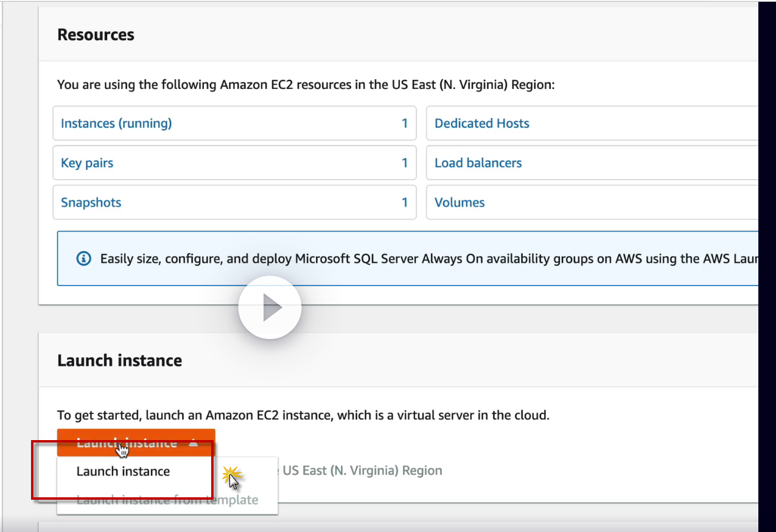Click the Snapshots count value
This screenshot has width=776, height=532.
[x=405, y=203]
